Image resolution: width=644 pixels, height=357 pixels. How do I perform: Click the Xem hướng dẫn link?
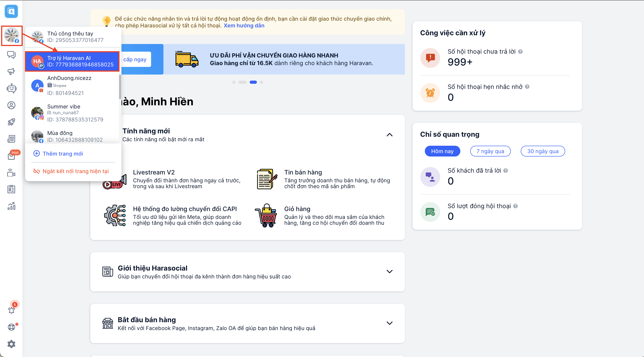[244, 26]
